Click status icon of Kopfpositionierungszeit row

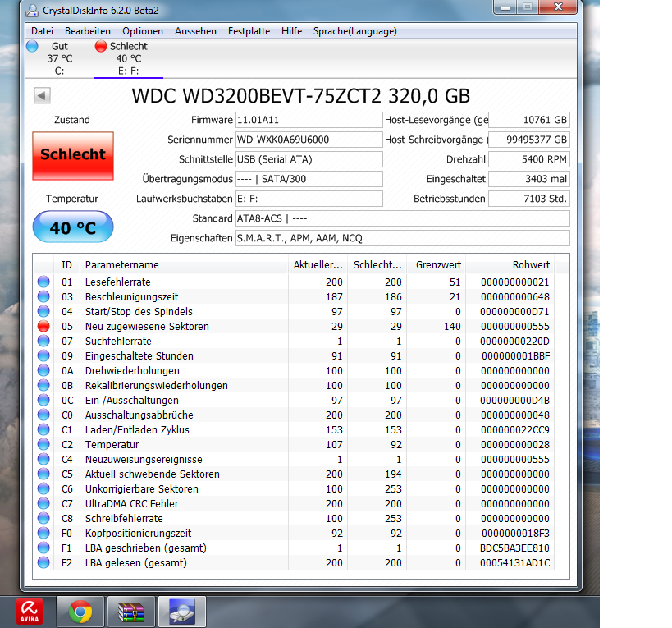pos(43,534)
